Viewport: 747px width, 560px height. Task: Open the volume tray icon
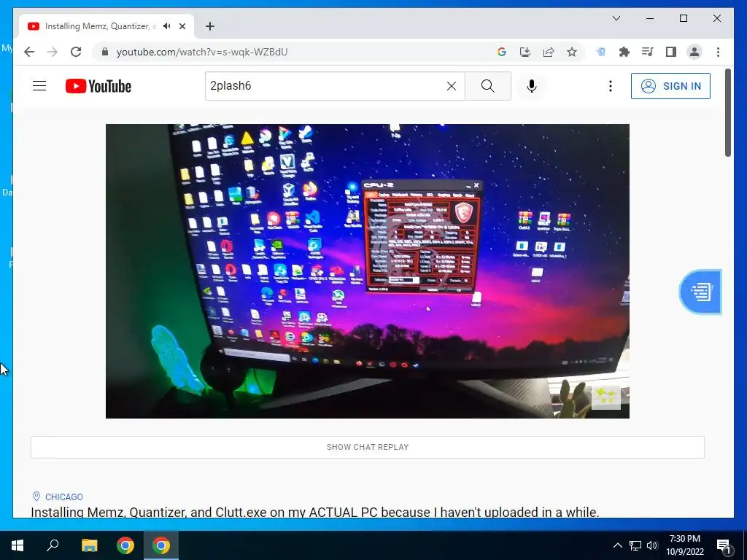[x=652, y=545]
